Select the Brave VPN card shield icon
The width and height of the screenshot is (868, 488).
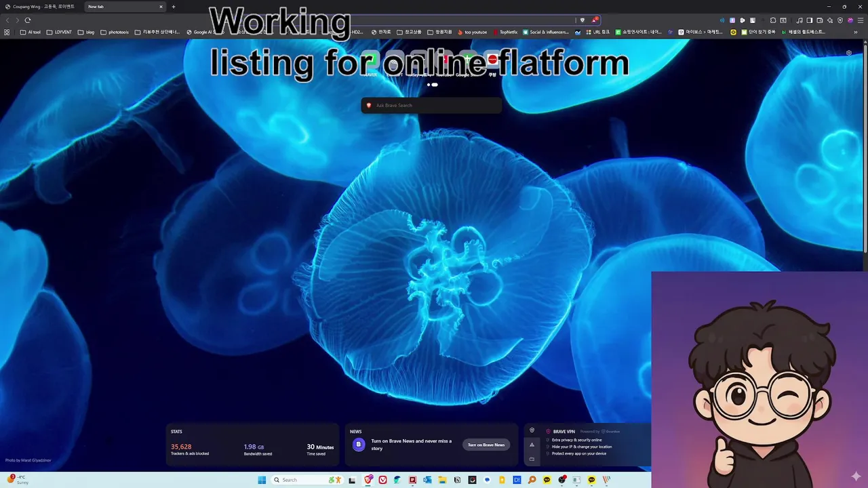tap(532, 430)
